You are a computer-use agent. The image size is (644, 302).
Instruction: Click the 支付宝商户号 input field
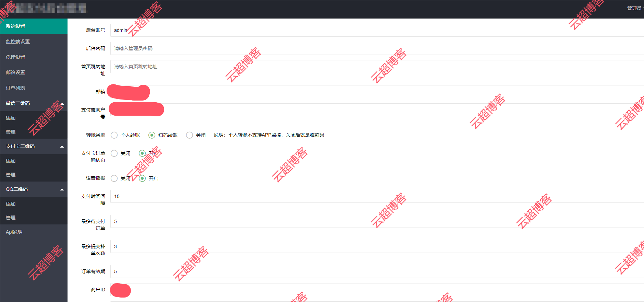377,110
